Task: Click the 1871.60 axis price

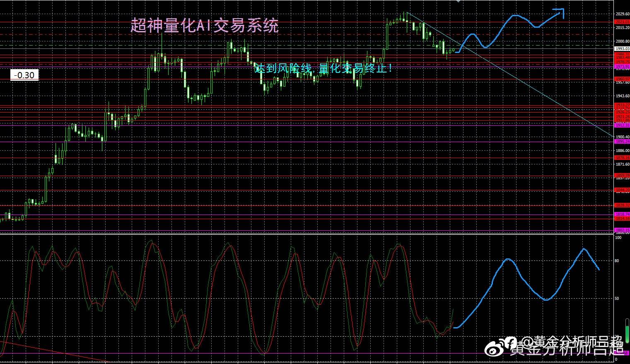Action: tap(623, 164)
